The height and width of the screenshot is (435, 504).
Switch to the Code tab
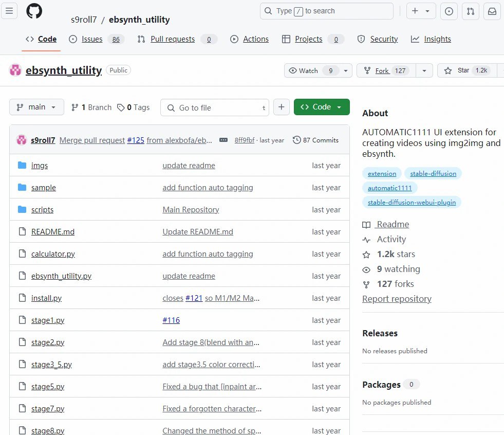point(41,39)
